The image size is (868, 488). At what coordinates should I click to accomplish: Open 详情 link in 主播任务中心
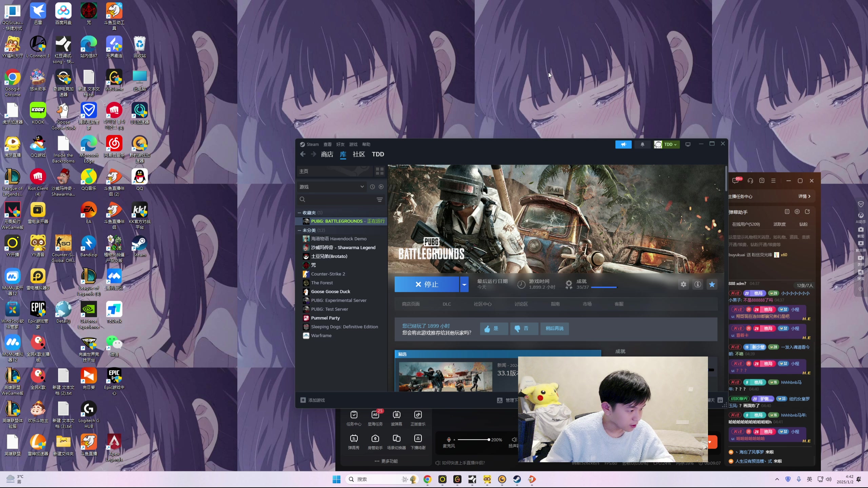tap(804, 197)
